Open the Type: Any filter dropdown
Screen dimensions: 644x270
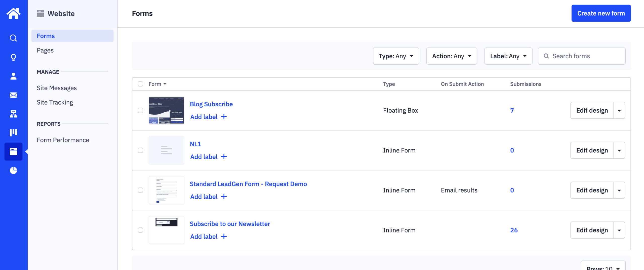click(x=396, y=56)
